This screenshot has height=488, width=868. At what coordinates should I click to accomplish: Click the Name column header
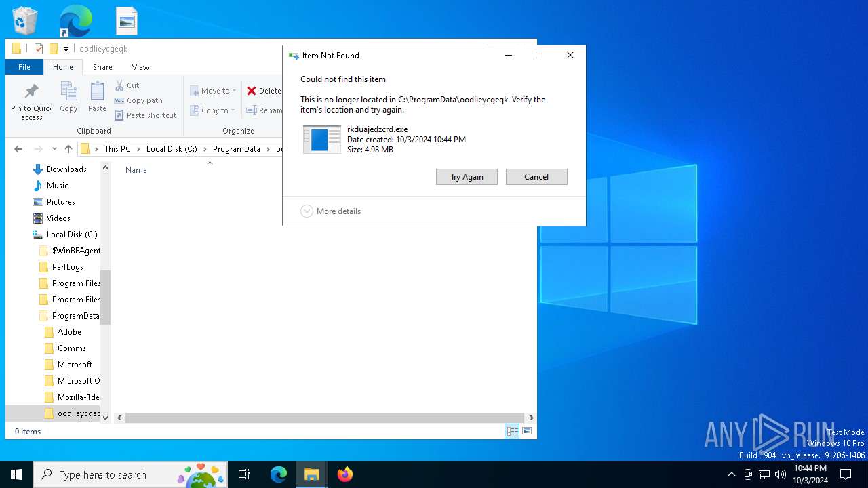point(136,170)
